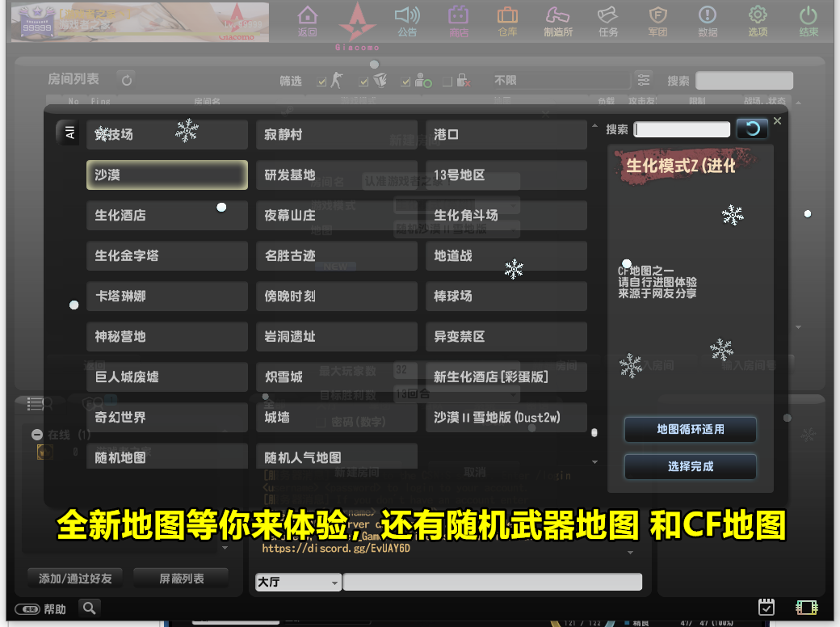Image resolution: width=840 pixels, height=627 pixels.
Task: Open the 数据 stats icon
Action: 708,22
